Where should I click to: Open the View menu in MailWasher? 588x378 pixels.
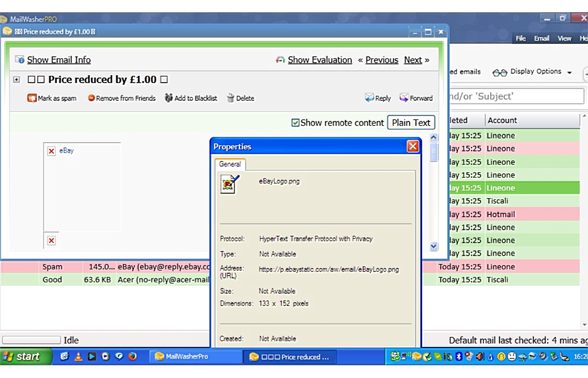point(564,38)
